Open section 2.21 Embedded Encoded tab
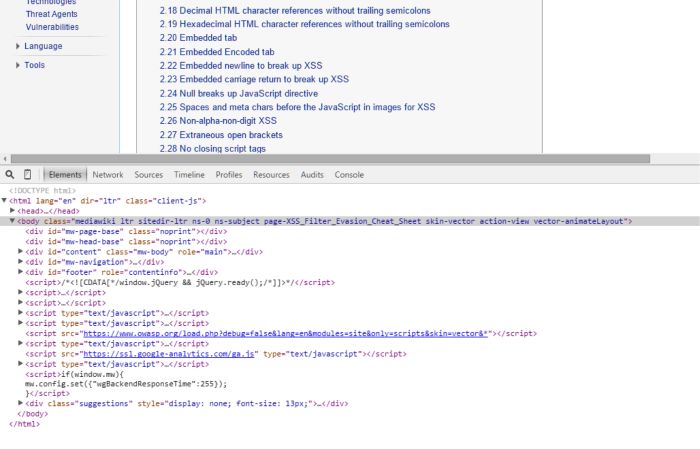The height and width of the screenshot is (449, 700). point(217,52)
